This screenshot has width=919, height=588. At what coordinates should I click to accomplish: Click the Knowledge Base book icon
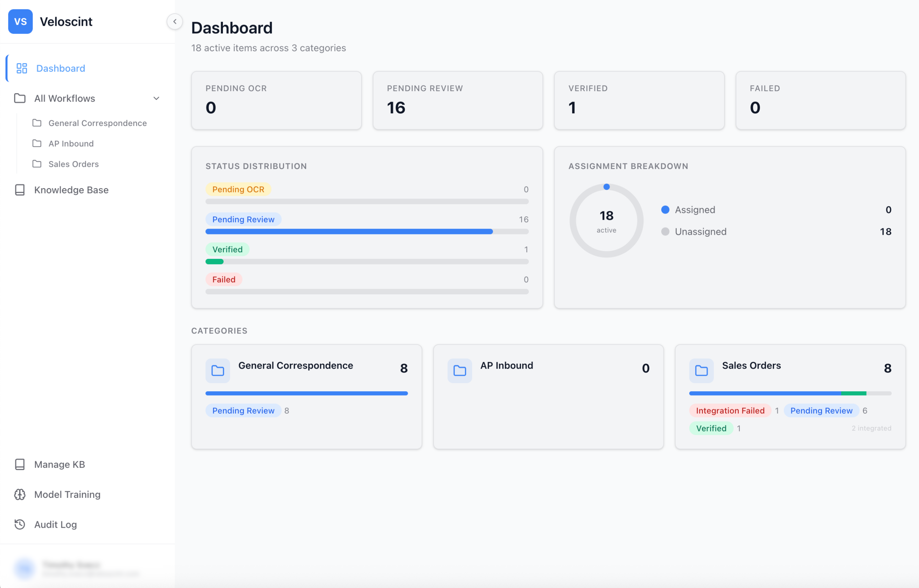20,190
